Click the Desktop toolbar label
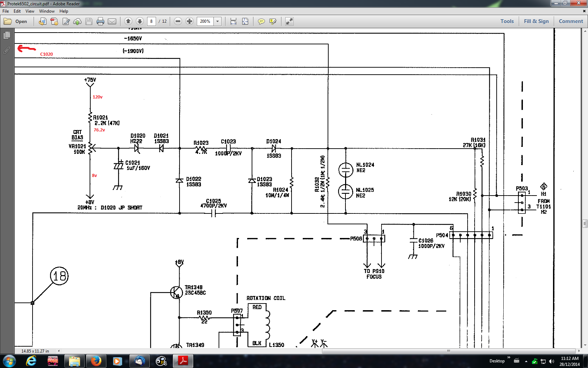This screenshot has width=588, height=368. click(497, 361)
